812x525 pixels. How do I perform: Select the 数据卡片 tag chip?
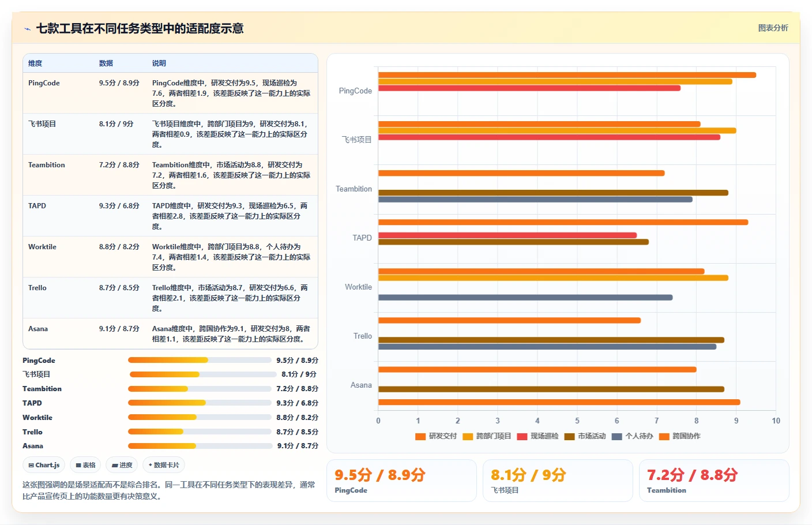pos(164,465)
